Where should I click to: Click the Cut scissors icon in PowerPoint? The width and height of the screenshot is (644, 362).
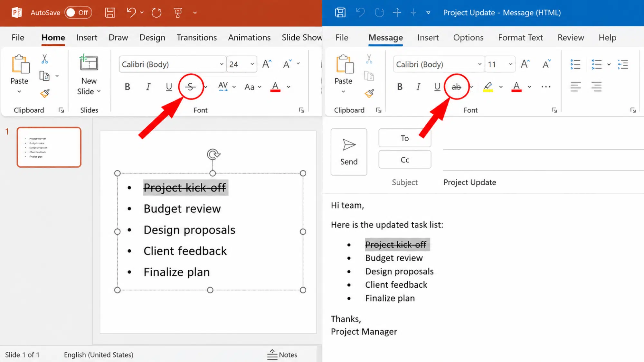[x=44, y=59]
